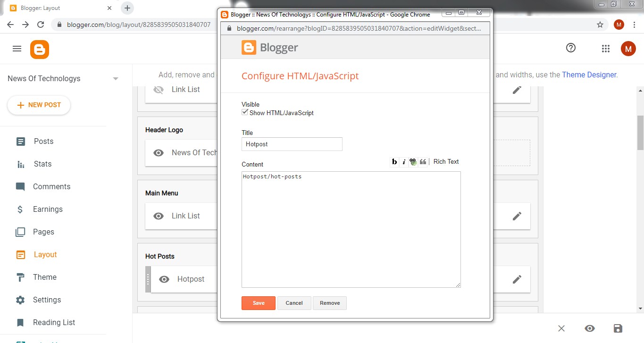644x343 pixels.
Task: Reload the page in Chrome
Action: coord(41,25)
